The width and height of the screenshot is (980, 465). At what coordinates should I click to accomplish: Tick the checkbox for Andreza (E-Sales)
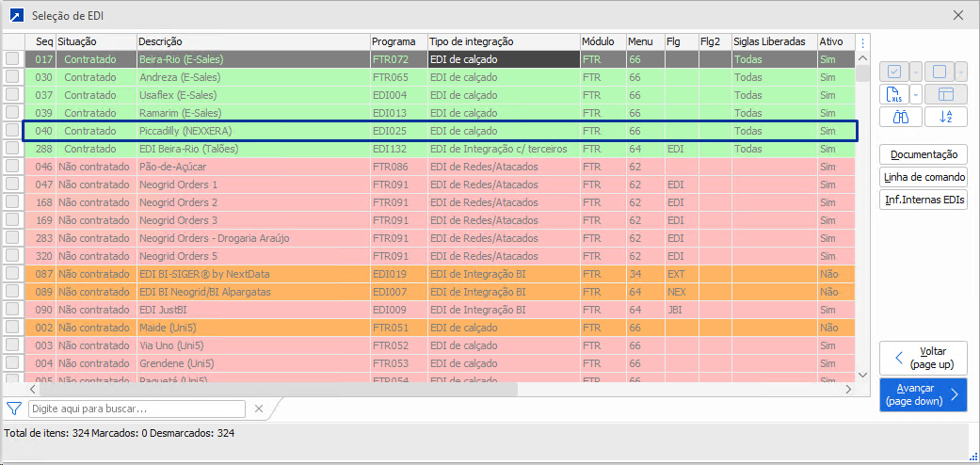point(12,77)
